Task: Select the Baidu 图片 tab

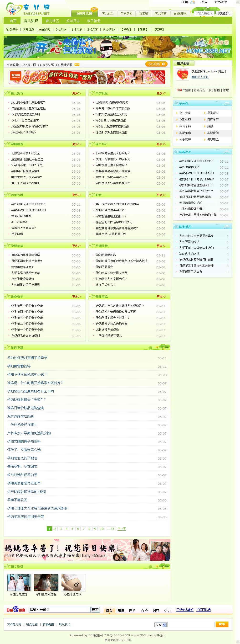Action: coord(132,610)
